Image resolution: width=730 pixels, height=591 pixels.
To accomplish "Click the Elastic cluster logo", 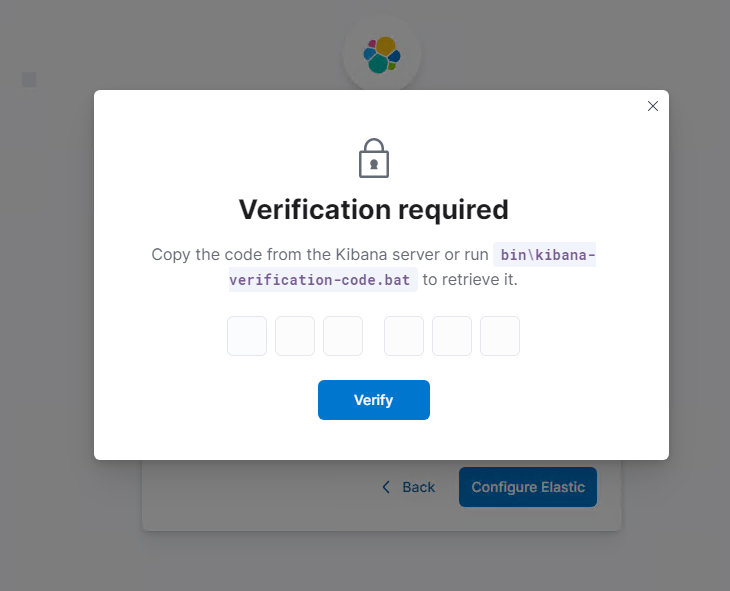I will pos(382,55).
